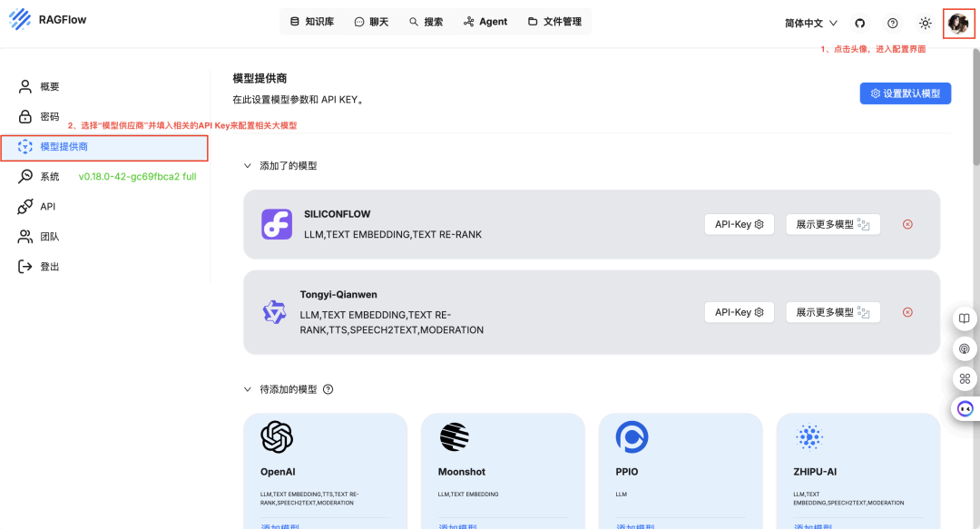Click the OpenAI card title
The image size is (980, 529).
click(x=278, y=472)
